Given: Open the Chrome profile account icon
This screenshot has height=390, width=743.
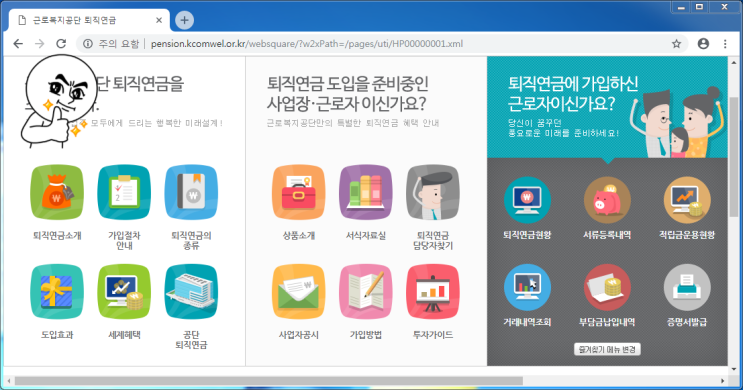Looking at the screenshot, I should 703,44.
